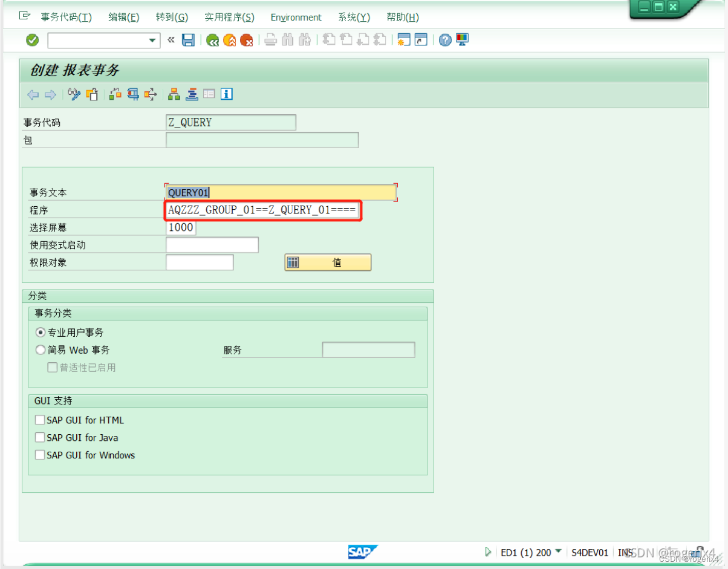Open the command field dropdown arrow
The width and height of the screenshot is (728, 569).
coord(151,40)
